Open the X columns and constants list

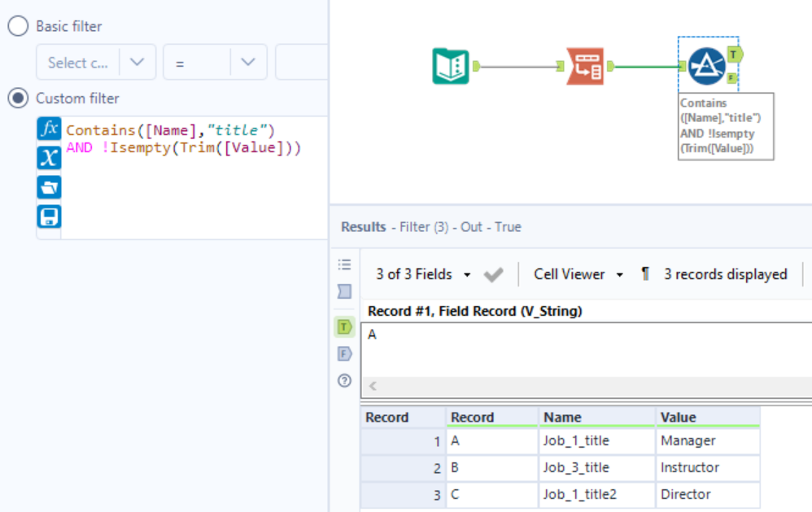click(x=49, y=158)
